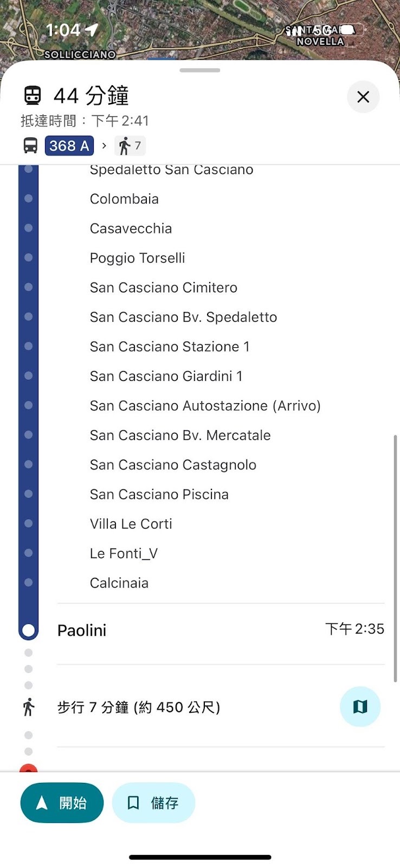Tap the navigation arrow in 開始 button
Screen dimensions: 400x868
click(42, 802)
